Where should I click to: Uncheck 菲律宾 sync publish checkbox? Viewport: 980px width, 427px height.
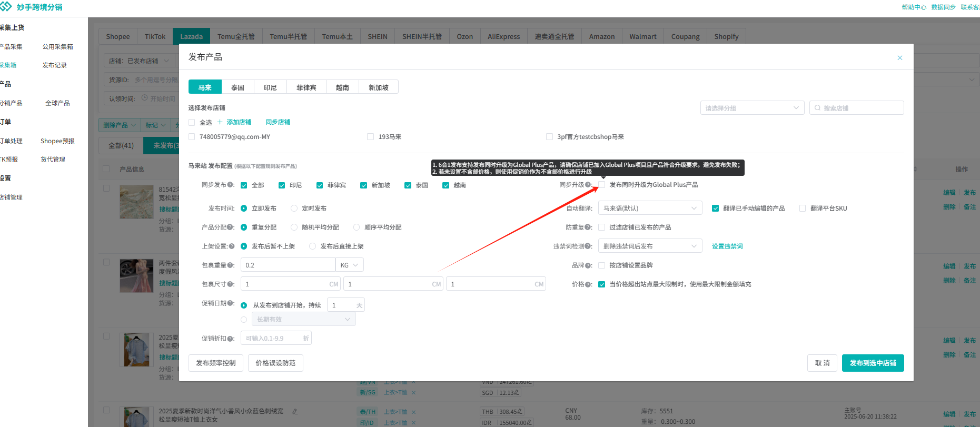(x=320, y=185)
